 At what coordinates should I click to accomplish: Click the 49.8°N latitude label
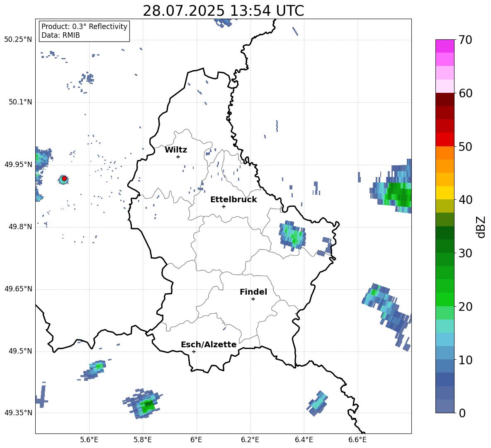pos(20,227)
